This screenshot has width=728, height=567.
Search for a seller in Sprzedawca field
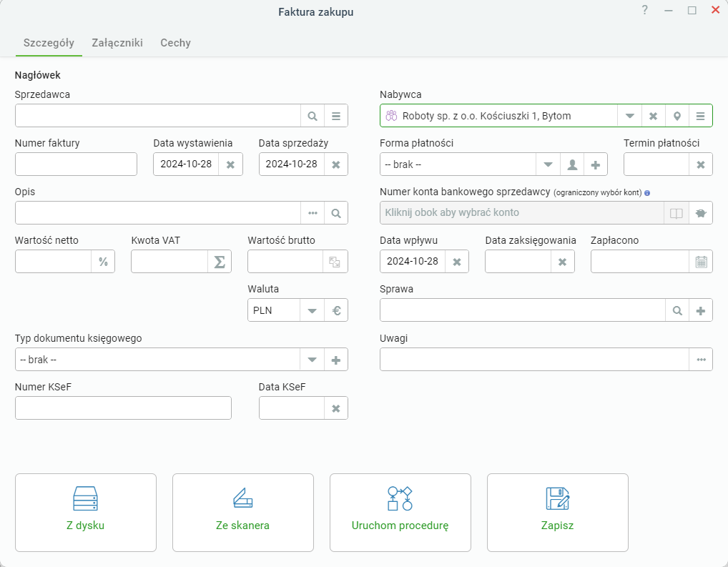[x=313, y=116]
